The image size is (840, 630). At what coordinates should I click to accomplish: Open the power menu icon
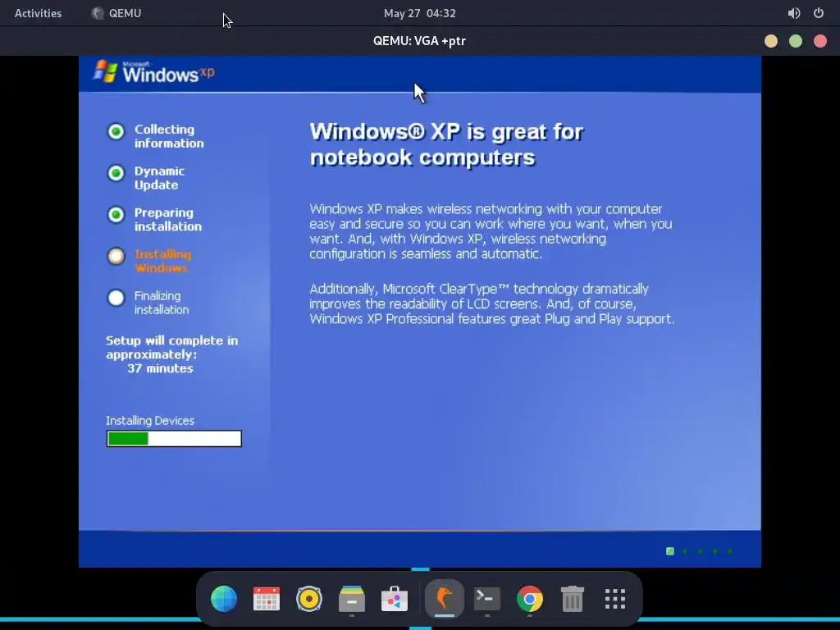tap(819, 13)
